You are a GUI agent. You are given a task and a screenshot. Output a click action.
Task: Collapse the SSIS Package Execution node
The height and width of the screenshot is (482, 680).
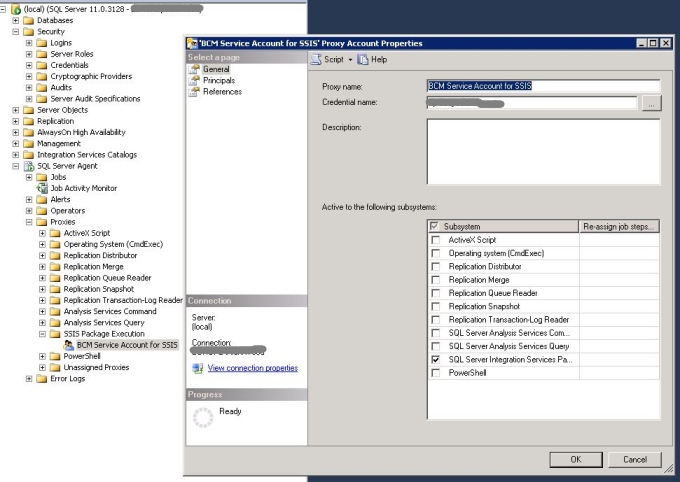point(42,334)
